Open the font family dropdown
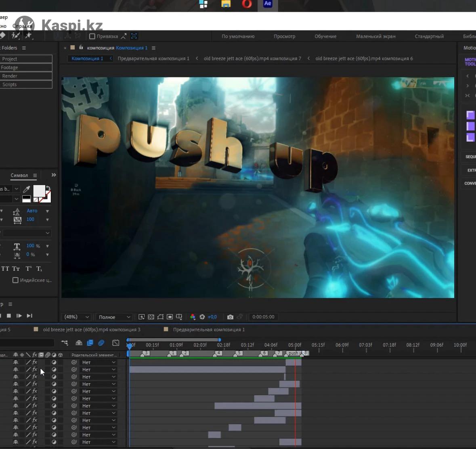This screenshot has height=449, width=476. (x=17, y=189)
